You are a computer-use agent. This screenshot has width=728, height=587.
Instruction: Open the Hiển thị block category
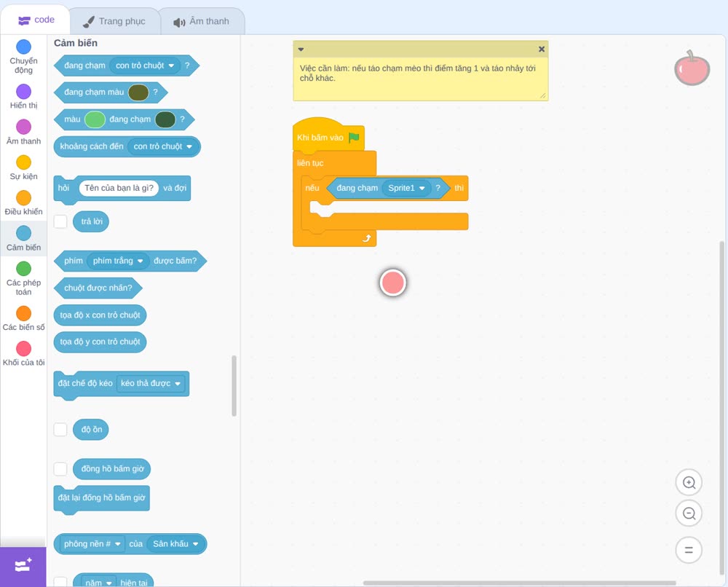point(23,97)
